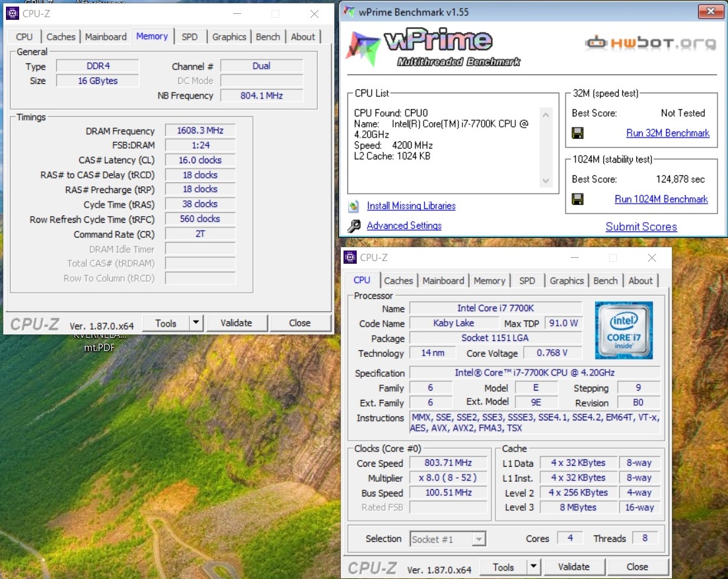
Task: Click the hwbot.org logo
Action: tap(651, 43)
